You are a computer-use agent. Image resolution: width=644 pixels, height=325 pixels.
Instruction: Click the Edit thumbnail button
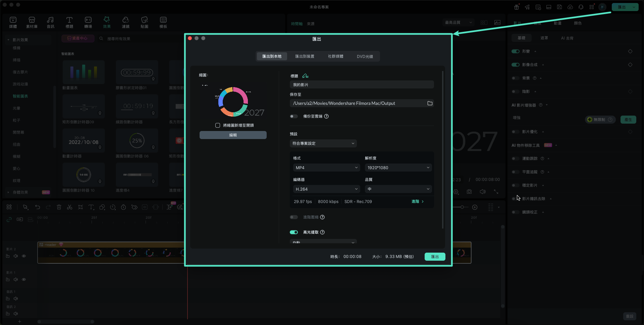[x=233, y=135]
